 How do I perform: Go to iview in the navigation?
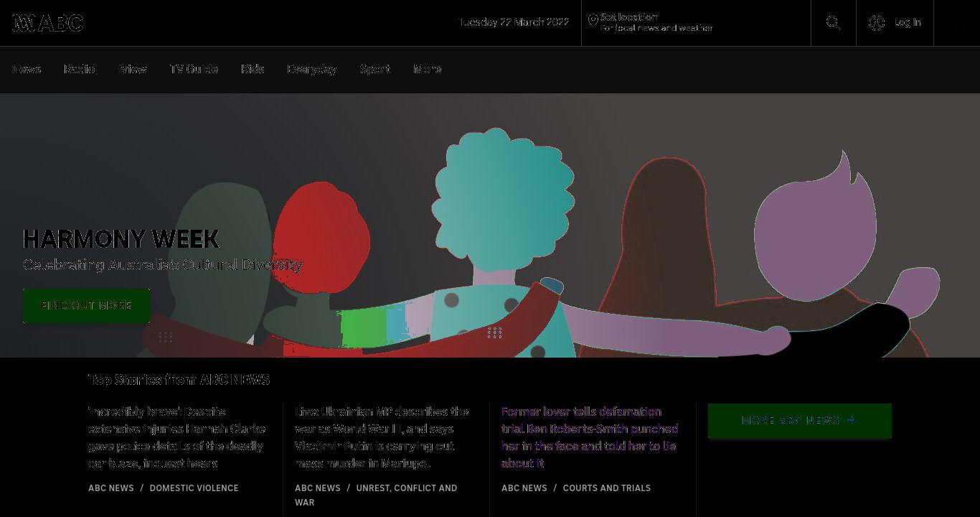pos(133,69)
